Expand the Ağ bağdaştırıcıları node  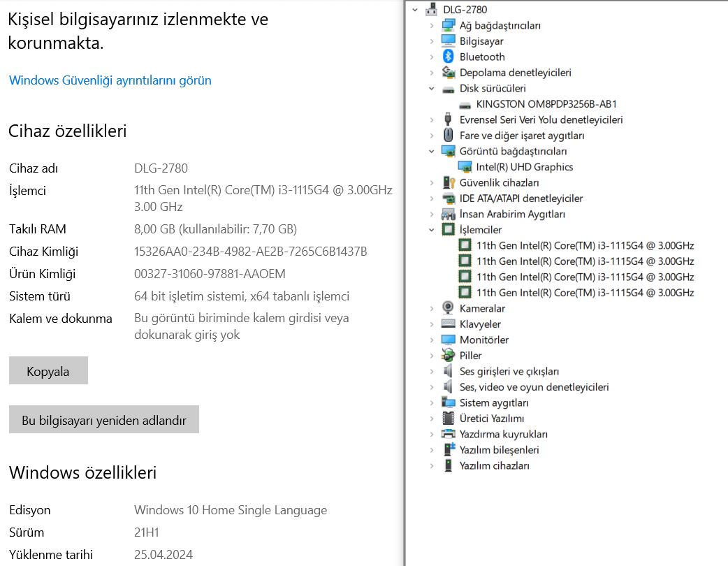[431, 26]
